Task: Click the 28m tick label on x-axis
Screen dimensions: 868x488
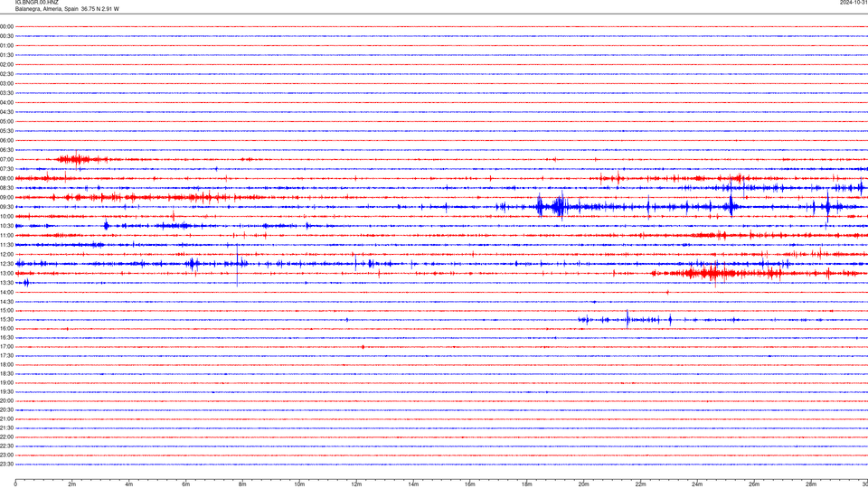Action: click(811, 484)
